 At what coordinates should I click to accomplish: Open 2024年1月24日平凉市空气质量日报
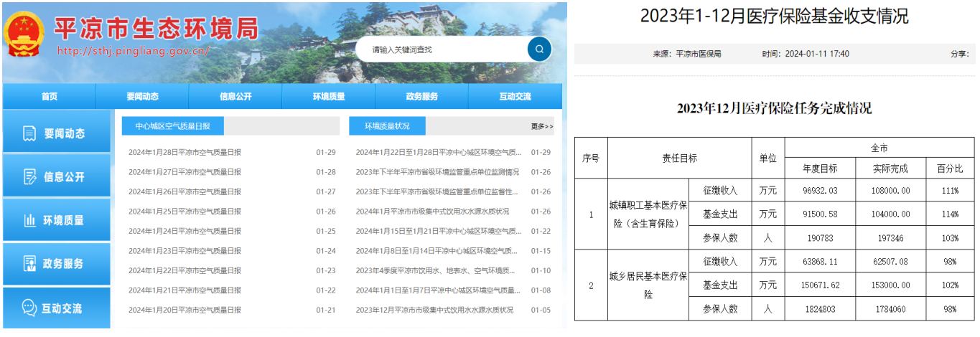tap(185, 231)
